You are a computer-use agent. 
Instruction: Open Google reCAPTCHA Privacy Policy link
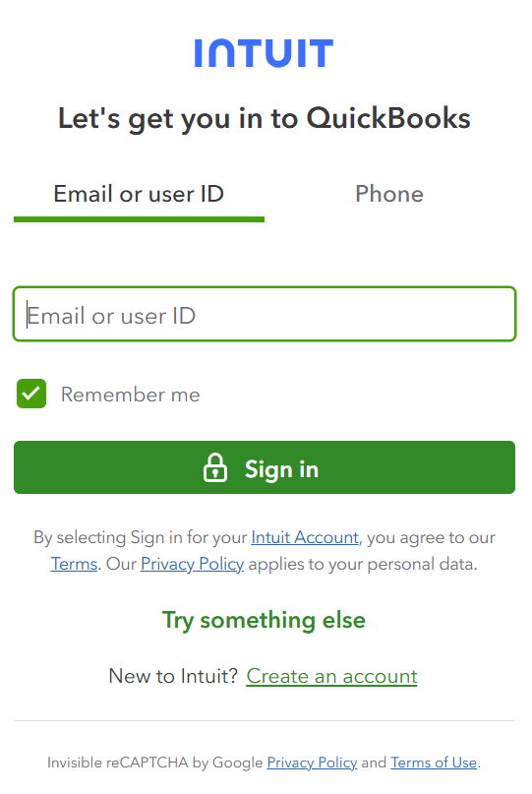[312, 763]
